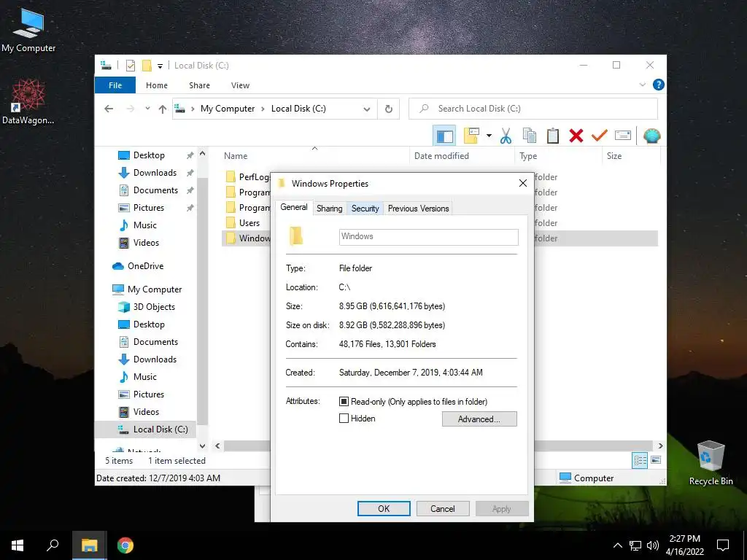This screenshot has width=747, height=560.
Task: Click the horizontal scrollbar right arrow
Action: [660, 446]
